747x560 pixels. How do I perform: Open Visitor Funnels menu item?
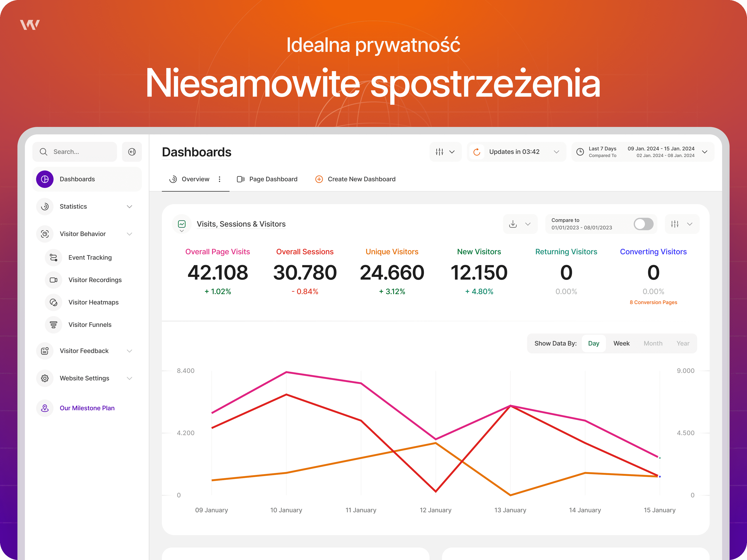click(x=90, y=324)
